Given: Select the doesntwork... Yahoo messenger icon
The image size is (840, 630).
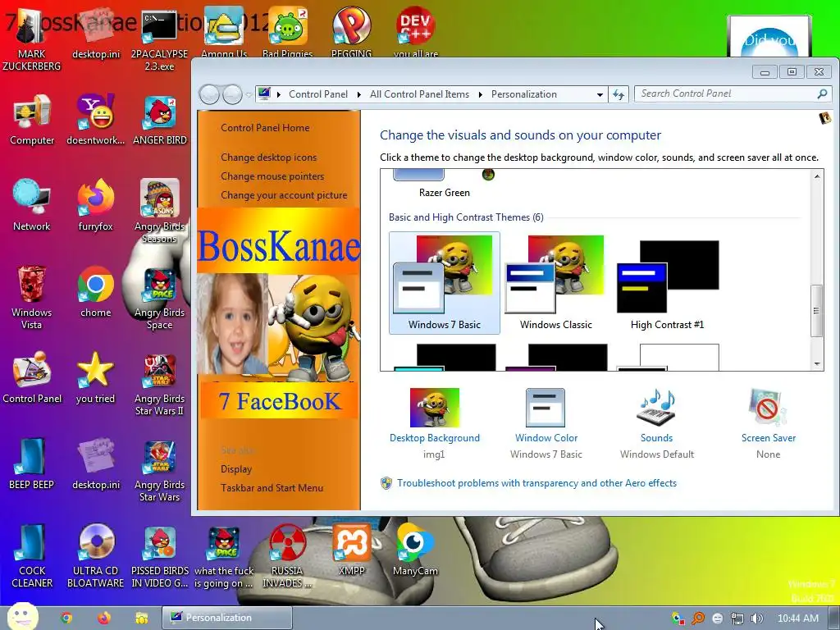Looking at the screenshot, I should point(95,119).
